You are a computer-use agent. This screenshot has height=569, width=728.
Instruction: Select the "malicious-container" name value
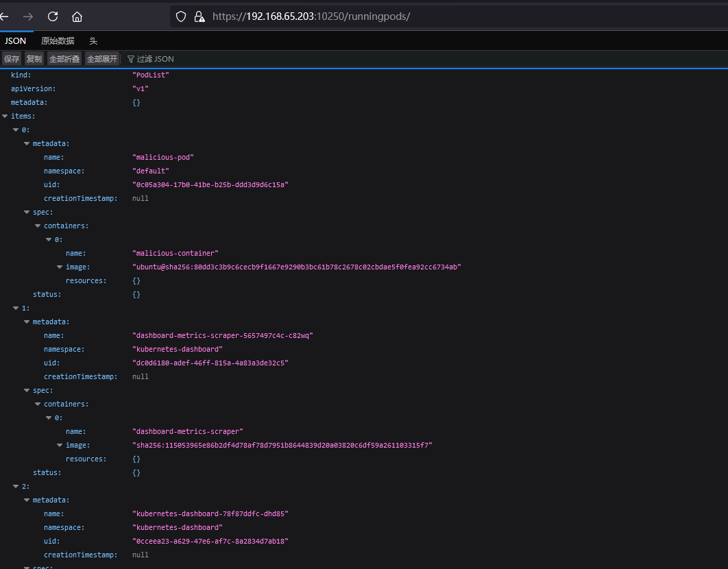175,253
